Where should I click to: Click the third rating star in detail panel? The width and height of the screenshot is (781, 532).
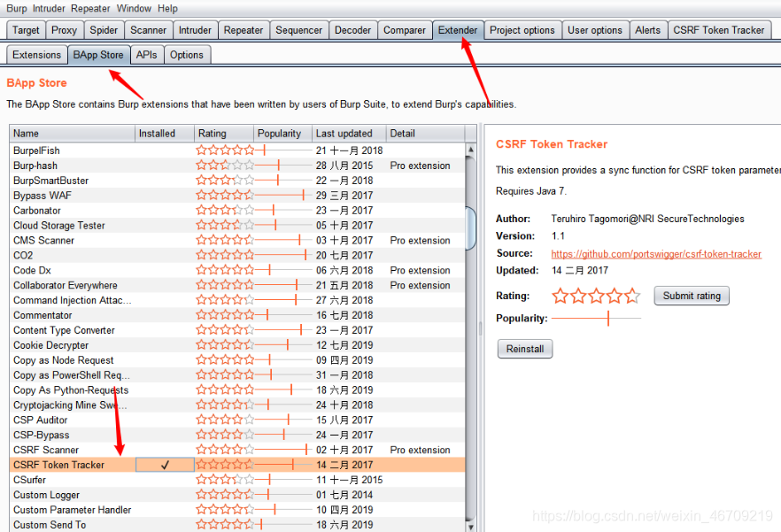pyautogui.click(x=596, y=296)
